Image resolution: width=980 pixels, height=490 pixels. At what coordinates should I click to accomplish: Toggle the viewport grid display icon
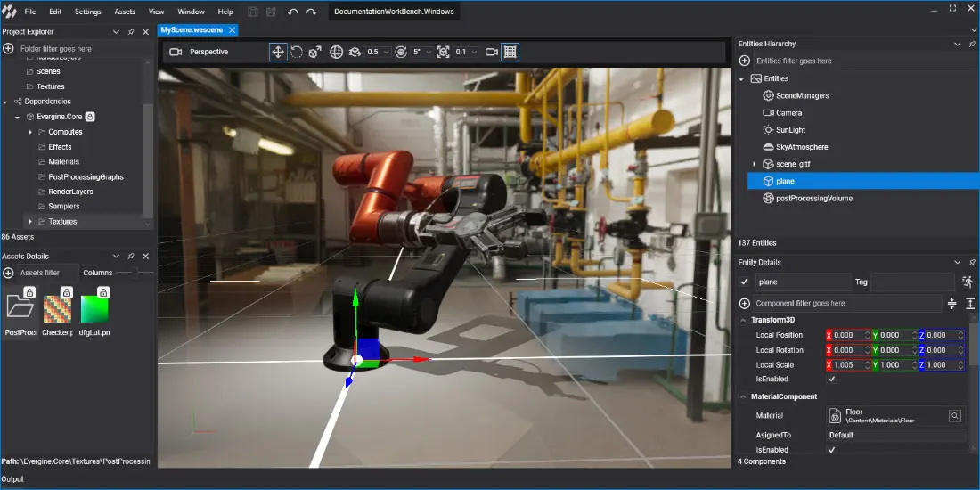[510, 53]
